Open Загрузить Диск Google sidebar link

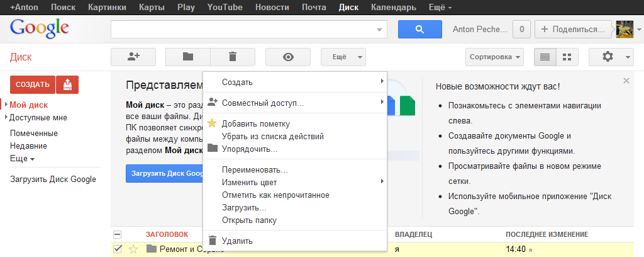tap(53, 180)
